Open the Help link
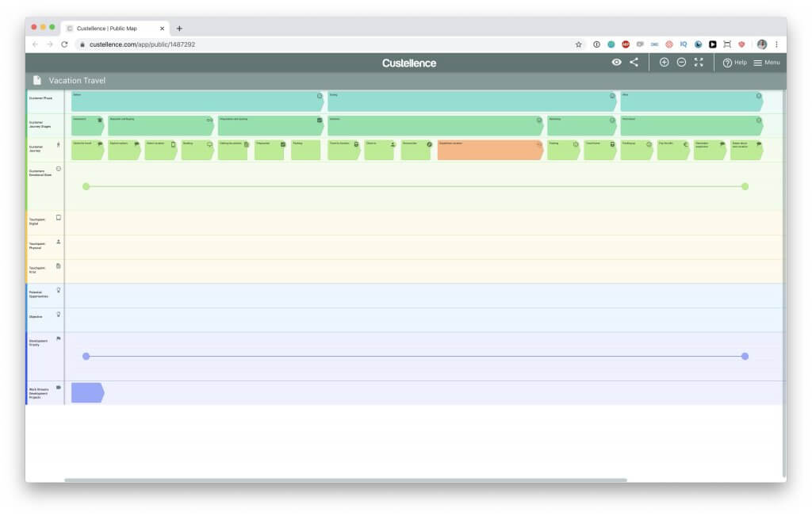The height and width of the screenshot is (516, 812). 734,63
